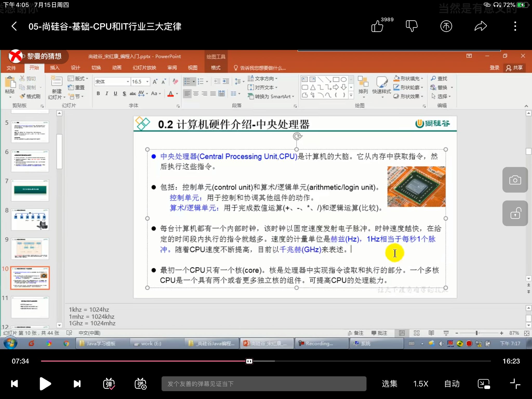This screenshot has width=532, height=399.
Task: Click the clear formatting eraser icon
Action: [176, 82]
